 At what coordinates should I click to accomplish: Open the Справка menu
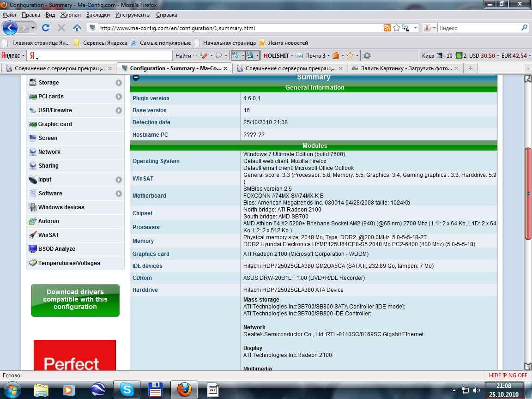tap(167, 15)
